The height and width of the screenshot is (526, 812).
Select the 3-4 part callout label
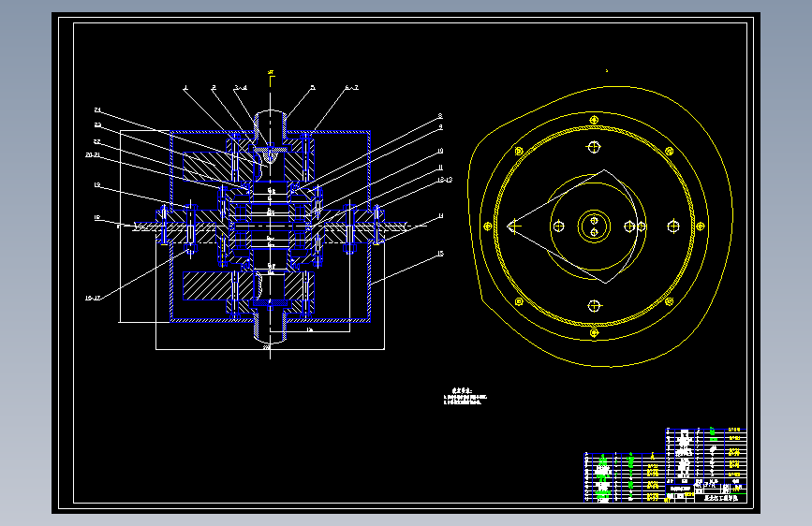tap(241, 87)
